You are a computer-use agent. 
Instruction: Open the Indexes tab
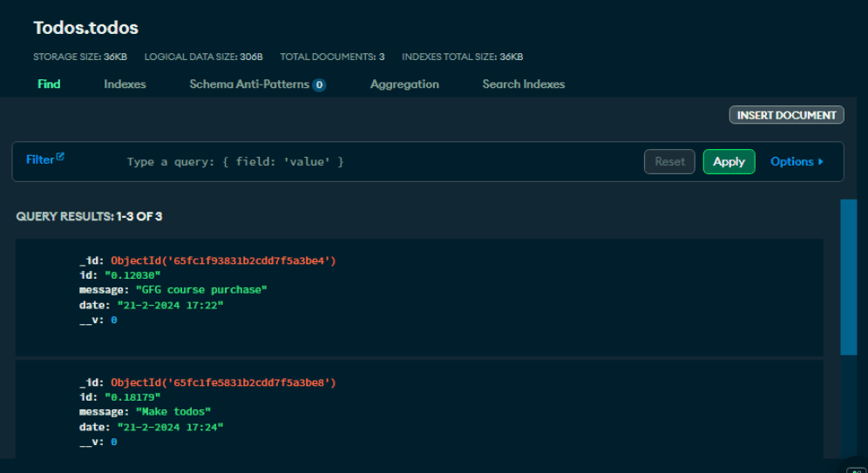pyautogui.click(x=125, y=84)
